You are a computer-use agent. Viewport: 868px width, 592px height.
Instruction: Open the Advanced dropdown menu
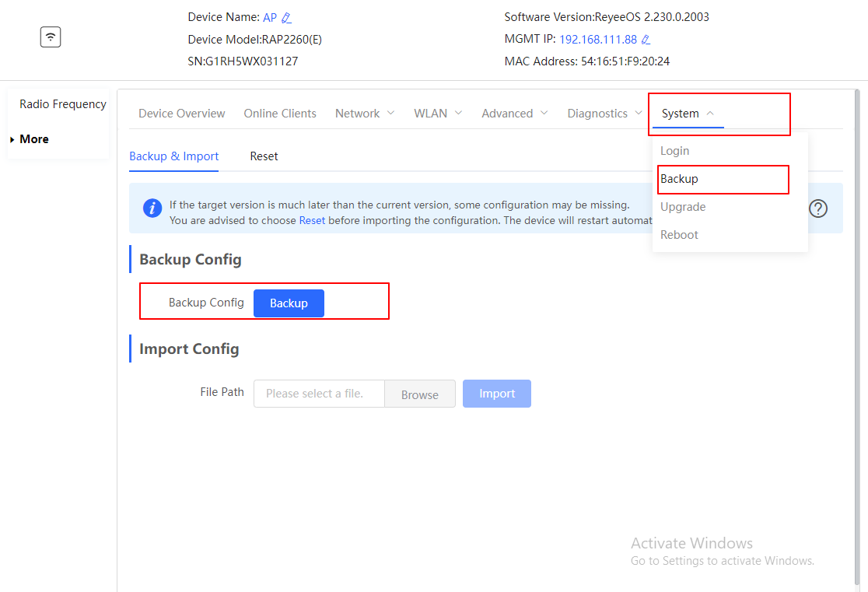tap(514, 114)
